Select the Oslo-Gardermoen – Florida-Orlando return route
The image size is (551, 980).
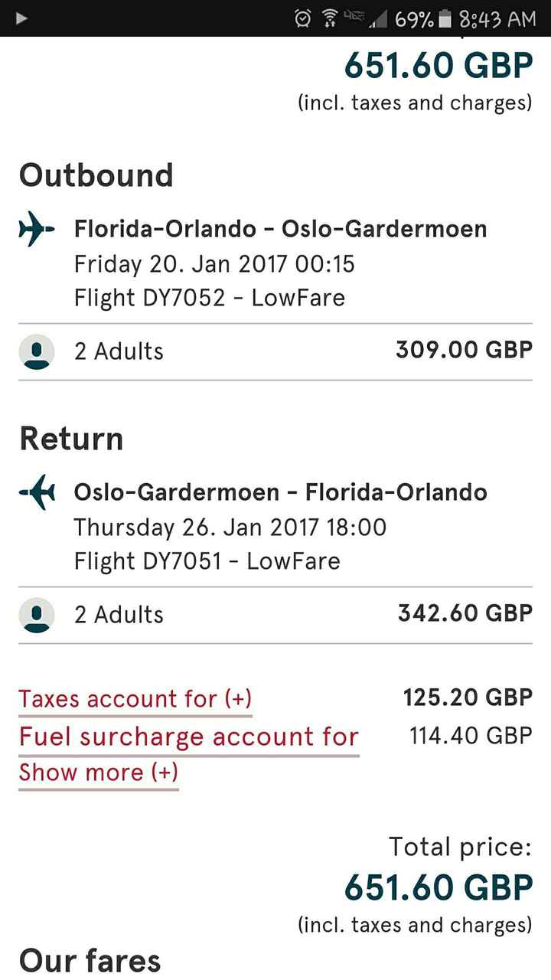click(280, 492)
